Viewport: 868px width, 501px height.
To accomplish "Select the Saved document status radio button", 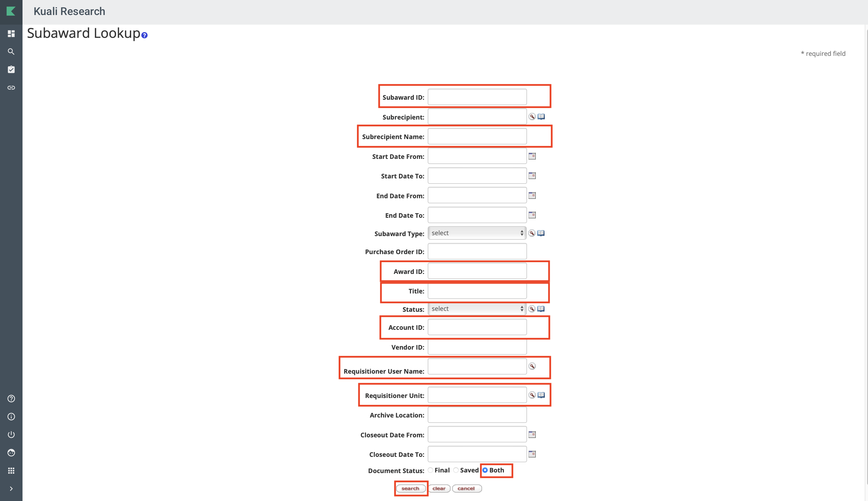I will [456, 470].
